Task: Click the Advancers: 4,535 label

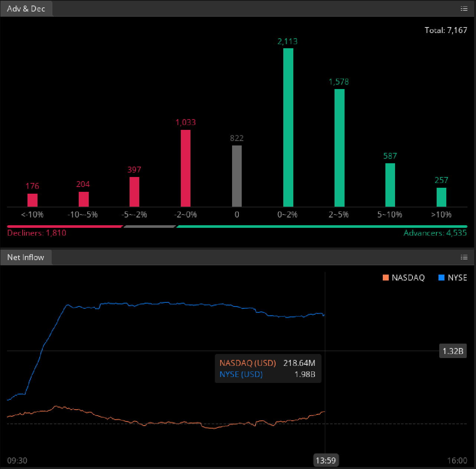Action: pos(435,233)
